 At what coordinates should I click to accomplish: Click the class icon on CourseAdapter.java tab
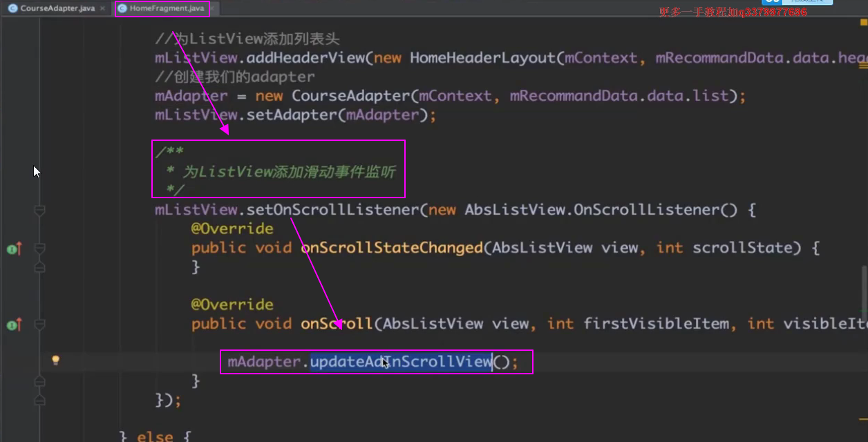point(12,8)
